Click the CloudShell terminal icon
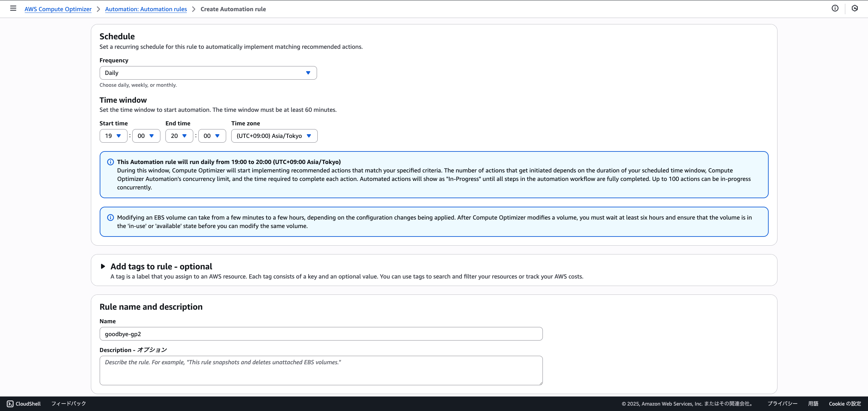 click(x=10, y=404)
